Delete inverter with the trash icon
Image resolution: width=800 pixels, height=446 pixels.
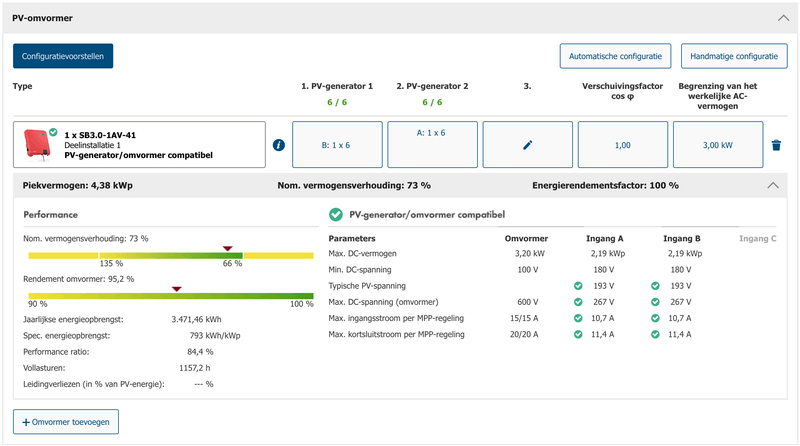pyautogui.click(x=776, y=145)
